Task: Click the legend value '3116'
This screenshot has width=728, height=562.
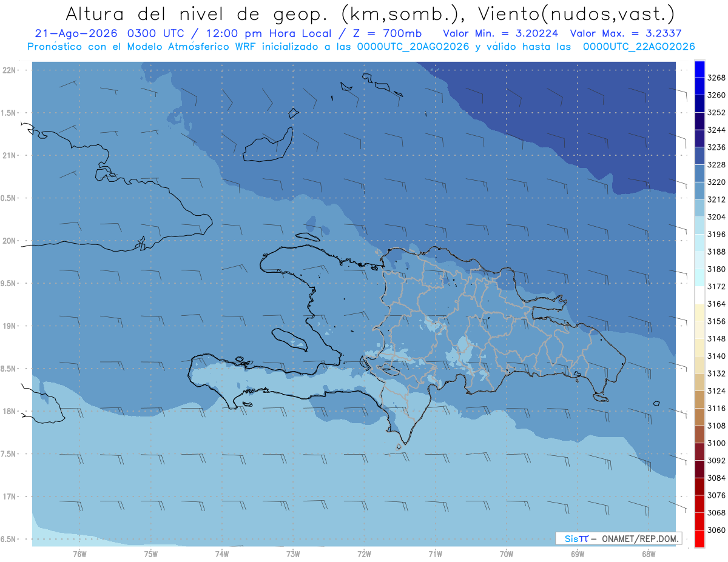Action: (x=716, y=408)
